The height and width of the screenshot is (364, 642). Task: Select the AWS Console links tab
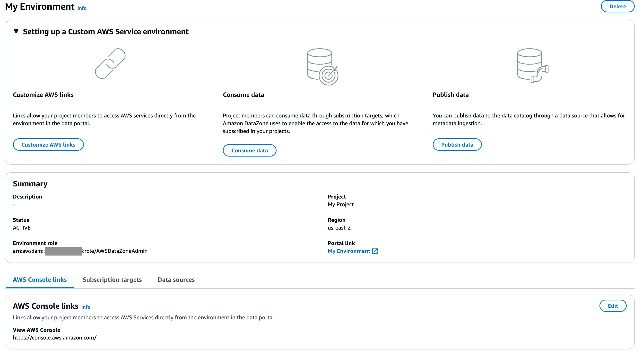point(40,280)
